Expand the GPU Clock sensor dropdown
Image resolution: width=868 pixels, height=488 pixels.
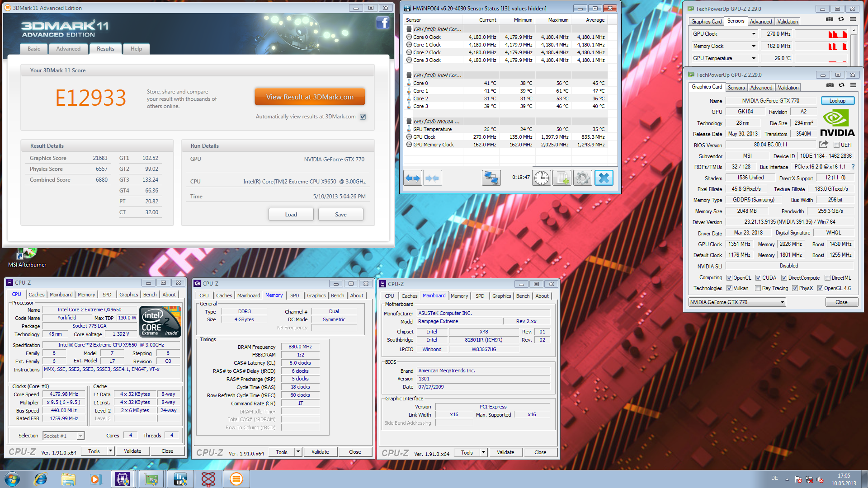[753, 34]
